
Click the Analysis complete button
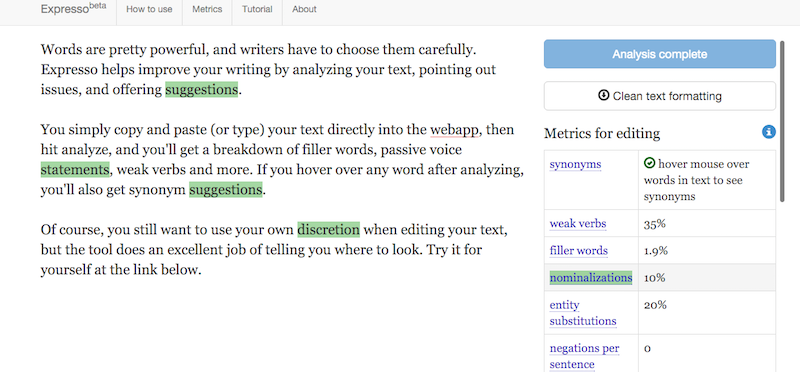point(660,54)
